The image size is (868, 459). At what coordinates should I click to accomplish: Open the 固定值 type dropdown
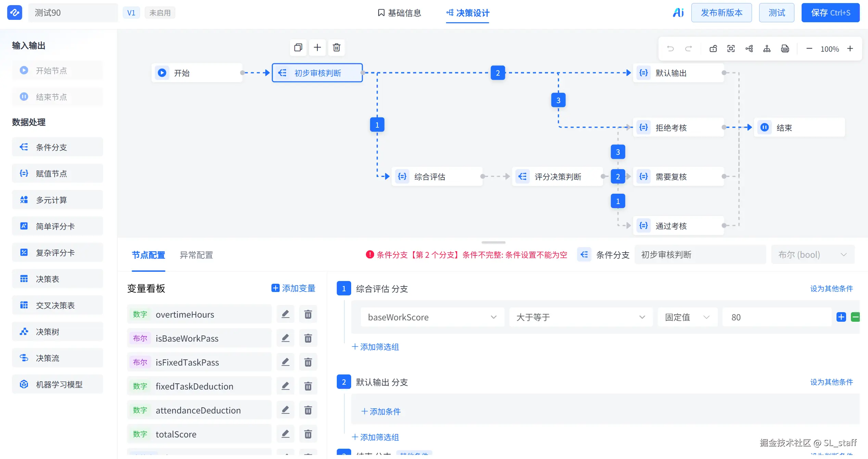687,317
